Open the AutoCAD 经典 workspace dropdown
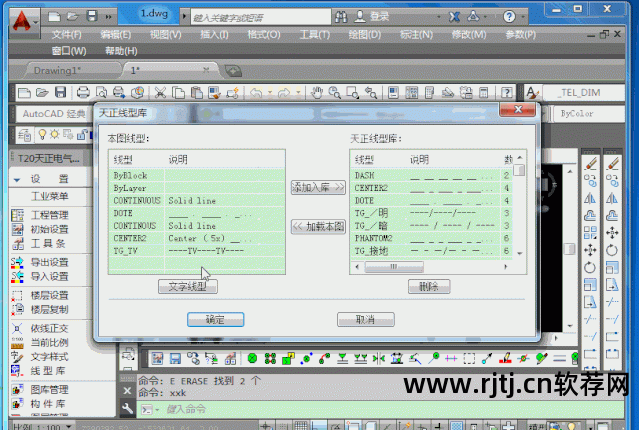 point(54,114)
